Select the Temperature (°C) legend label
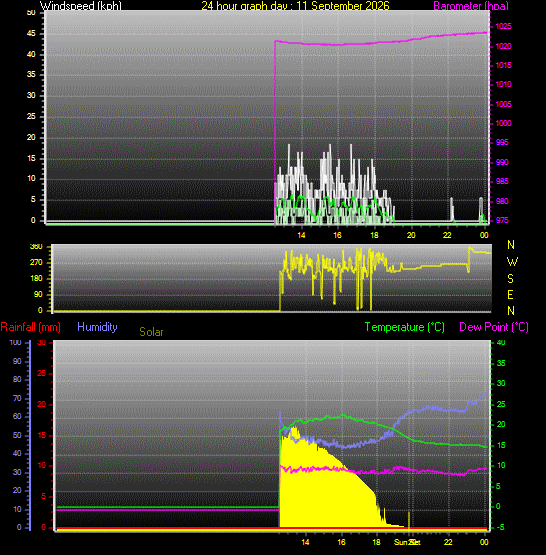 point(404,327)
